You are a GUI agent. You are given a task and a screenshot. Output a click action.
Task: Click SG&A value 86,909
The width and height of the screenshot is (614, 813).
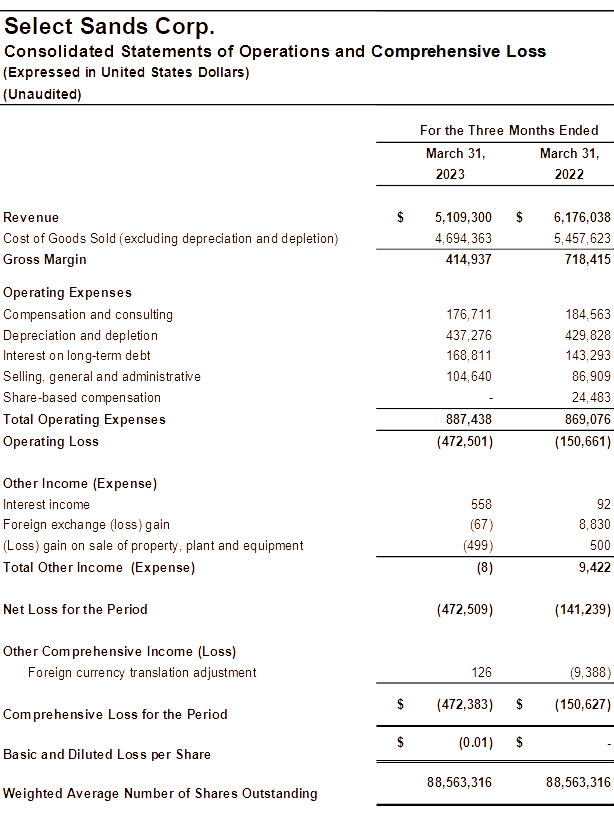point(591,376)
